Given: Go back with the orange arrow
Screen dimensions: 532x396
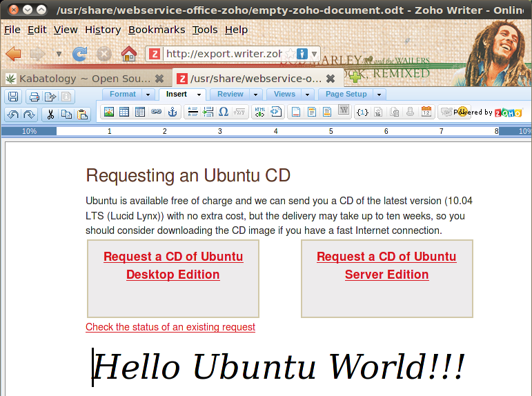Looking at the screenshot, I should [x=14, y=54].
